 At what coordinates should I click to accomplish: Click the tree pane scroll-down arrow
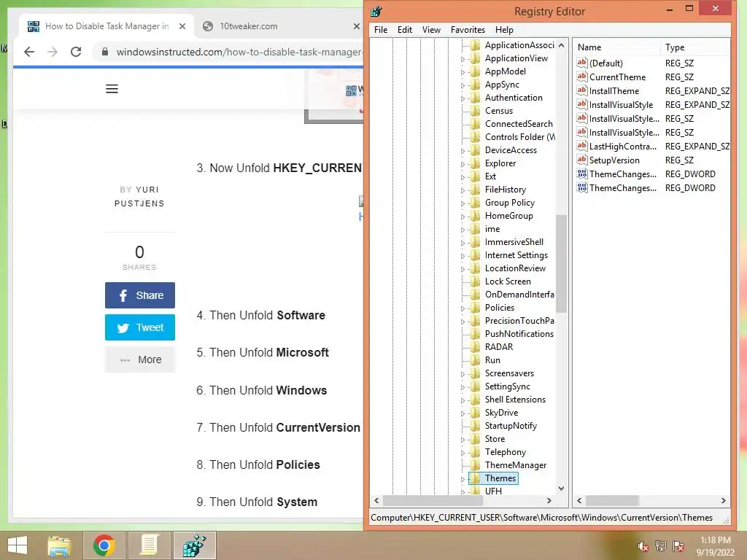click(561, 489)
